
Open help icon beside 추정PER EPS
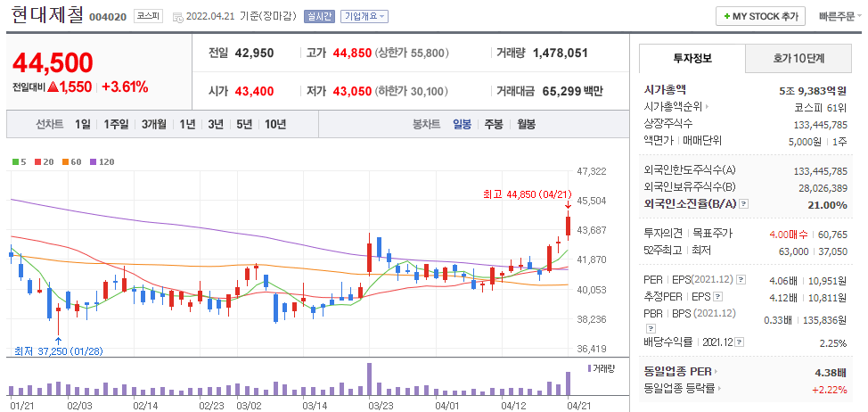(718, 297)
